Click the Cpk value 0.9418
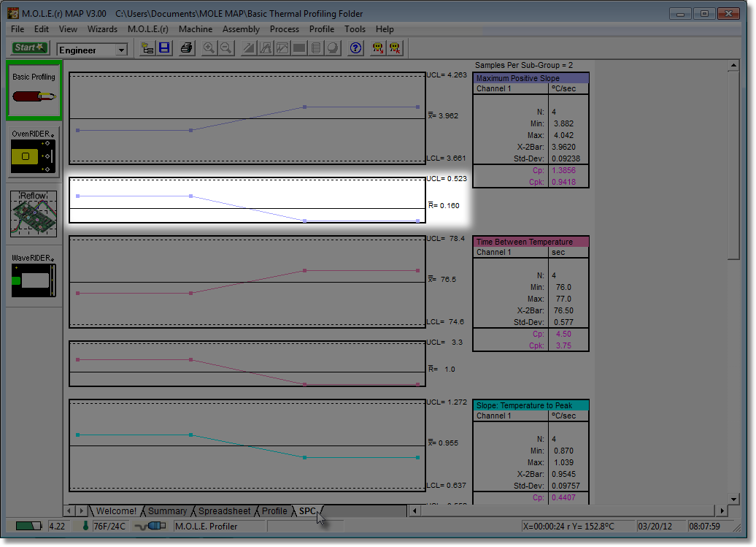This screenshot has width=756, height=547. point(563,182)
